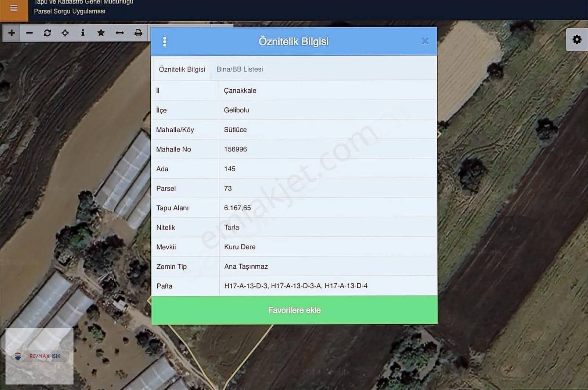
Task: Select the Pafta sheet codes value
Action: tap(295, 286)
